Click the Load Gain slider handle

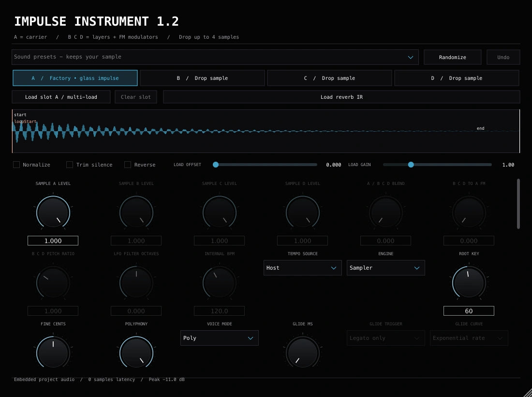point(411,165)
